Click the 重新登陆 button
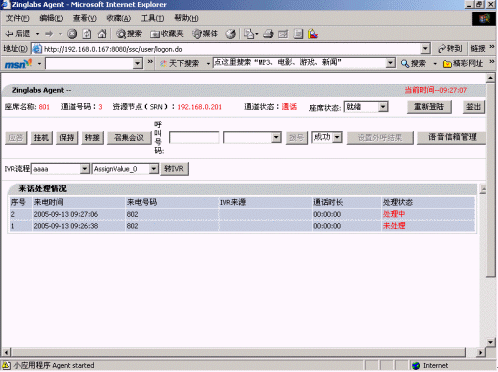The height and width of the screenshot is (372, 498). pos(429,107)
